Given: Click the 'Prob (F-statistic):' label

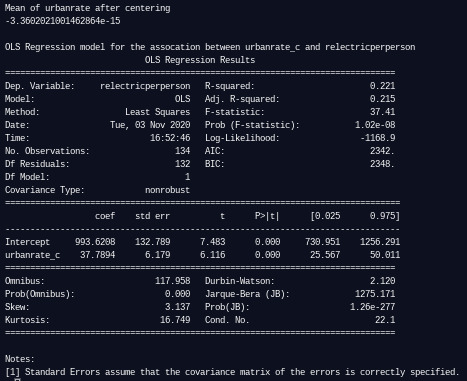Looking at the screenshot, I should pyautogui.click(x=252, y=125).
